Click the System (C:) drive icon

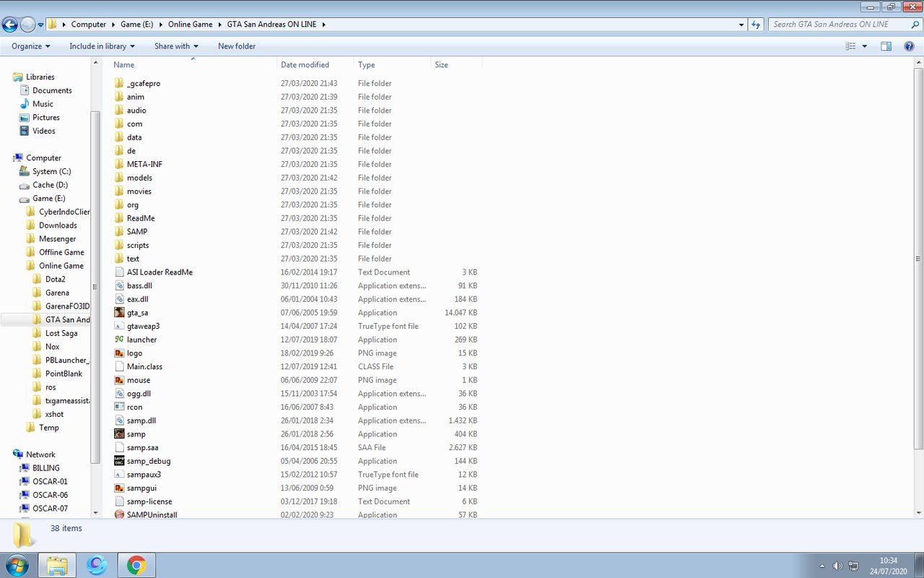[x=25, y=172]
